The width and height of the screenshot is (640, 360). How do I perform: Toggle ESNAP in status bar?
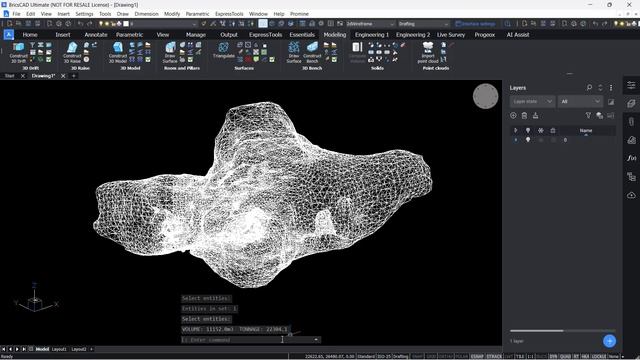click(477, 356)
